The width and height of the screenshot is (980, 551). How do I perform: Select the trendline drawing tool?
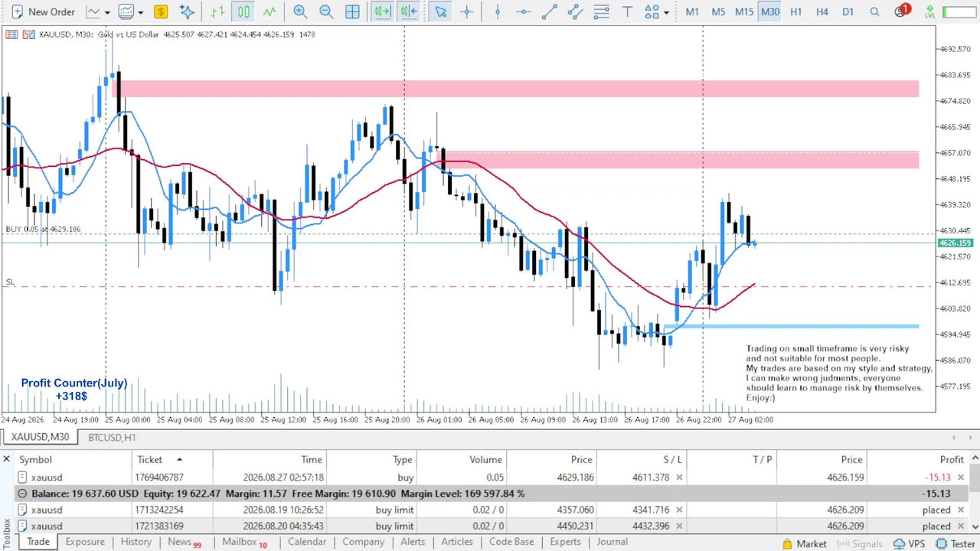coord(549,11)
